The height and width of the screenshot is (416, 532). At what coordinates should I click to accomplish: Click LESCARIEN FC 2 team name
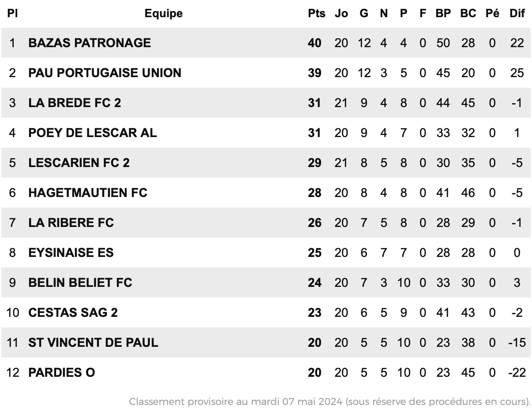point(79,163)
